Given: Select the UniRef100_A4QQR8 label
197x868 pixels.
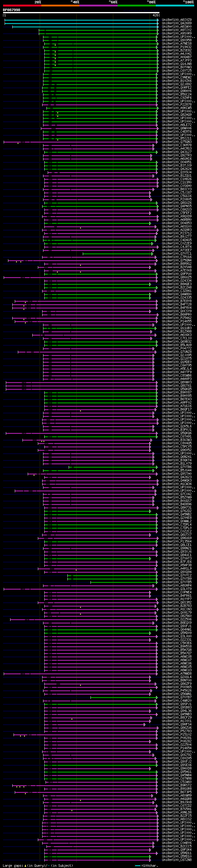Looking at the screenshot, I should [x=177, y=799].
